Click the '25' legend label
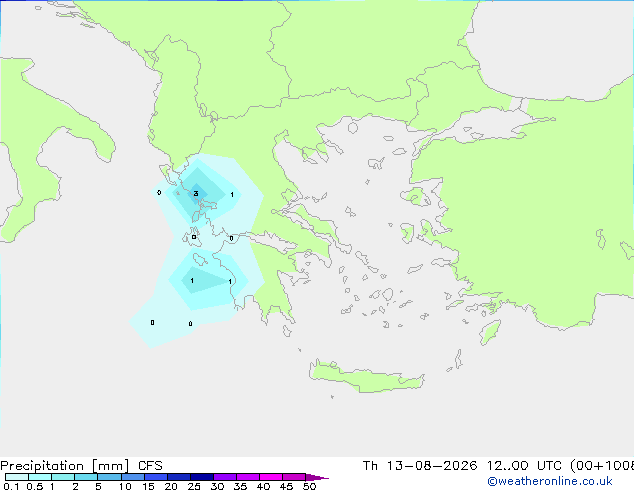 [x=194, y=486]
